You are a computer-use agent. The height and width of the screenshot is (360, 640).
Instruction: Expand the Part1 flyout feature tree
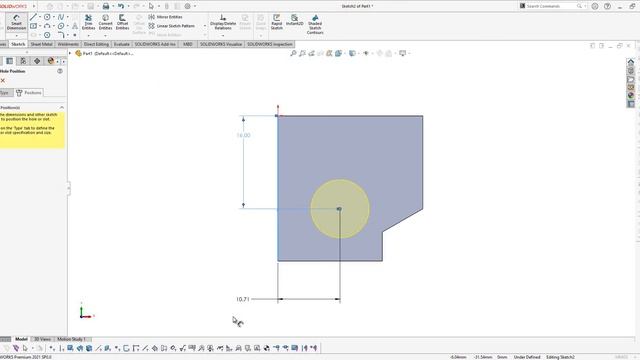point(70,53)
